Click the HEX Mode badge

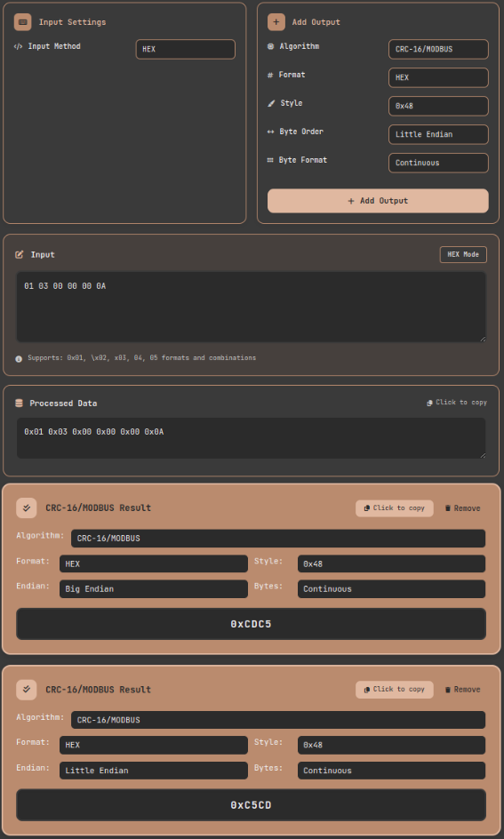pos(463,255)
